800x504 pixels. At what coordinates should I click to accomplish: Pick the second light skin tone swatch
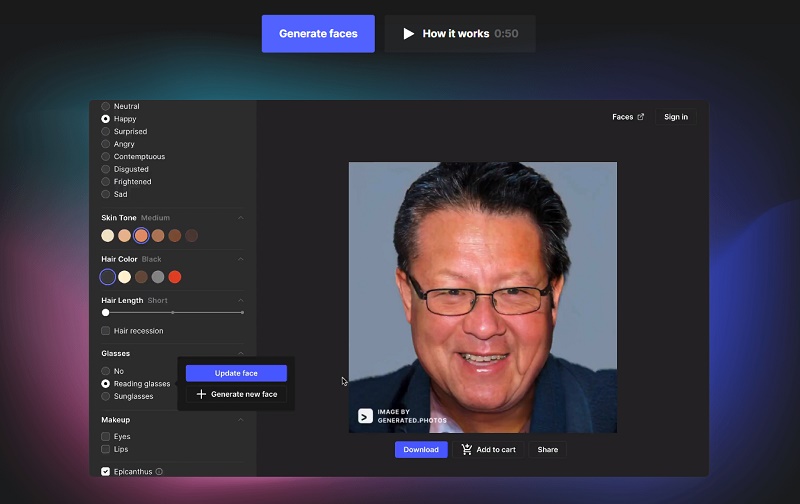tap(124, 235)
